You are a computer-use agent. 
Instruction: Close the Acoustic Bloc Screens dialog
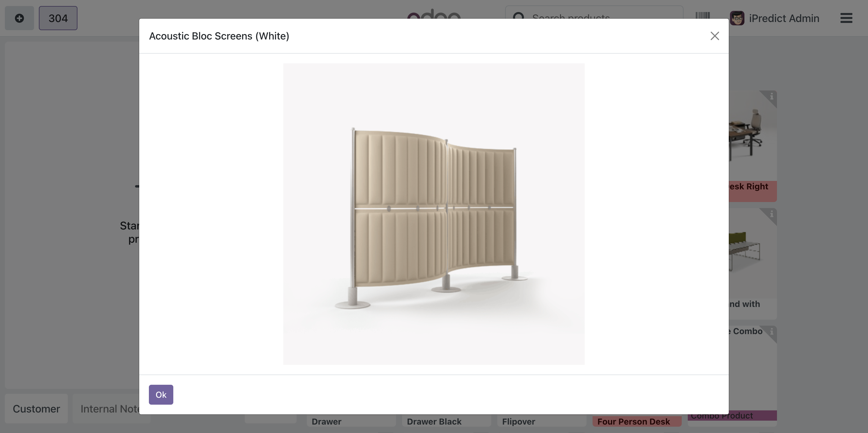[x=714, y=36]
